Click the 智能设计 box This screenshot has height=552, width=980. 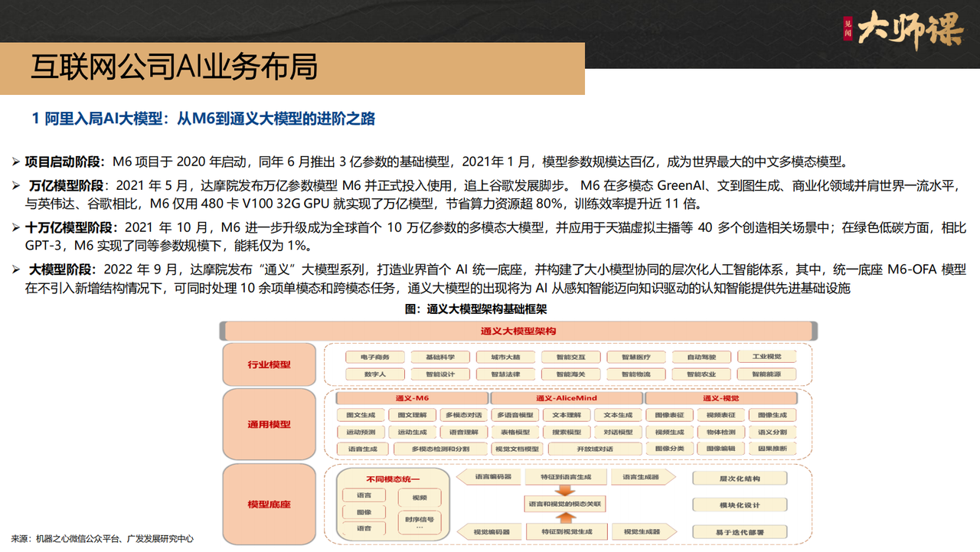(439, 374)
